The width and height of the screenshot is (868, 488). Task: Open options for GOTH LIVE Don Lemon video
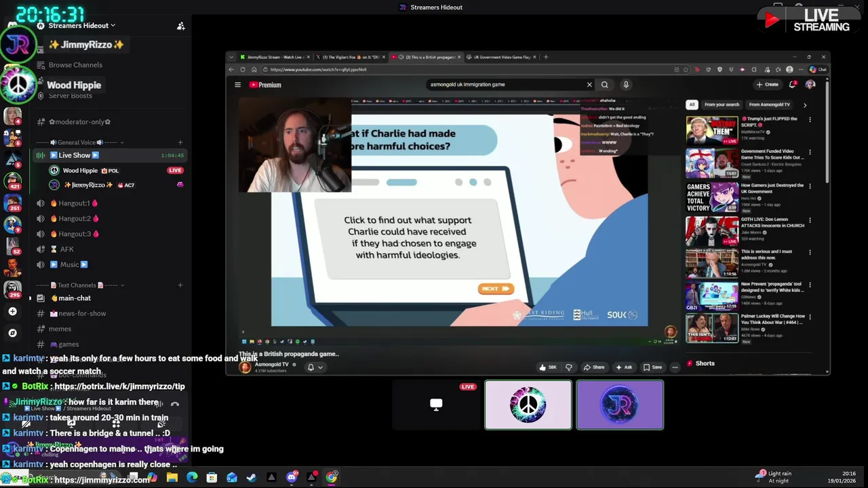(810, 220)
